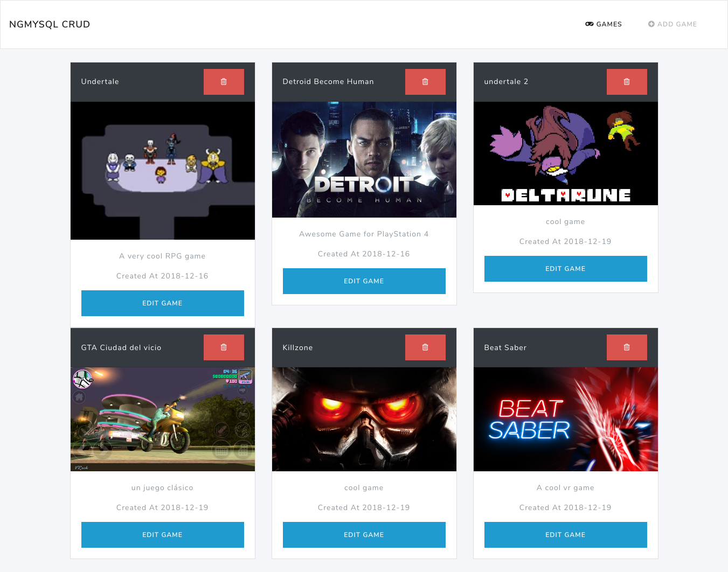Edit Detroid Become Human game
The image size is (728, 572).
(x=364, y=281)
